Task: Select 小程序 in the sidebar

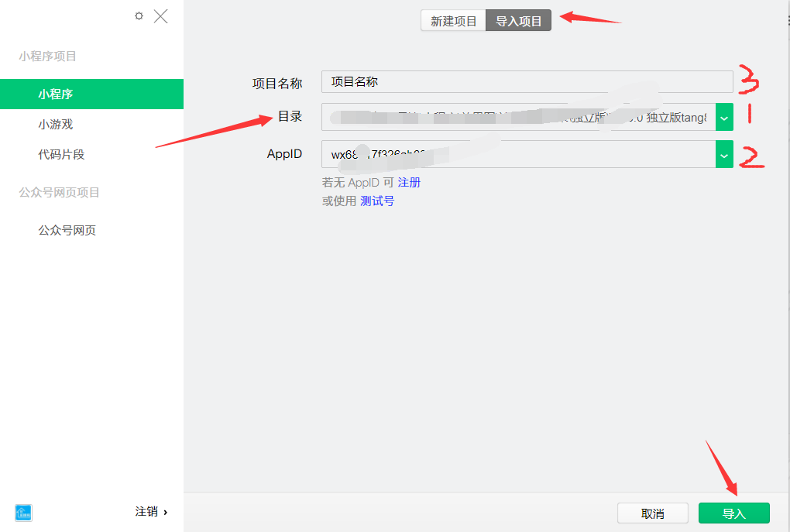Action: point(91,94)
